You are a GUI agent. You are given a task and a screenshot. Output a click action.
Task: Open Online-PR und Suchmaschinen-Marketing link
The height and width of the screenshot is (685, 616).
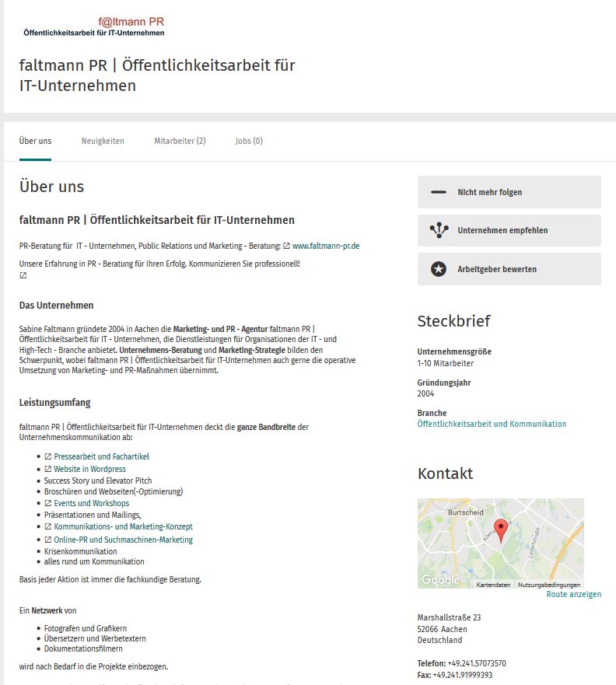pos(123,540)
